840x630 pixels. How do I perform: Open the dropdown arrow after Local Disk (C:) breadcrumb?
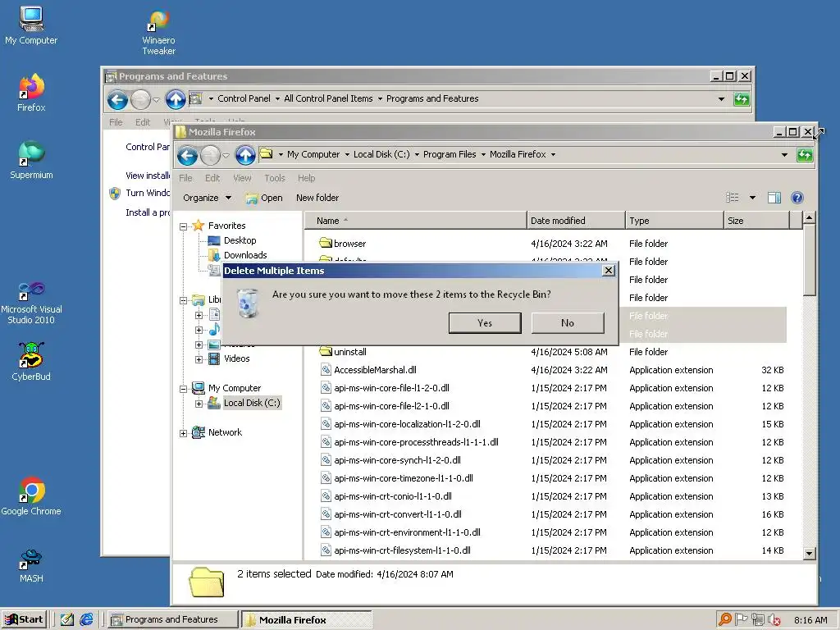(x=417, y=154)
